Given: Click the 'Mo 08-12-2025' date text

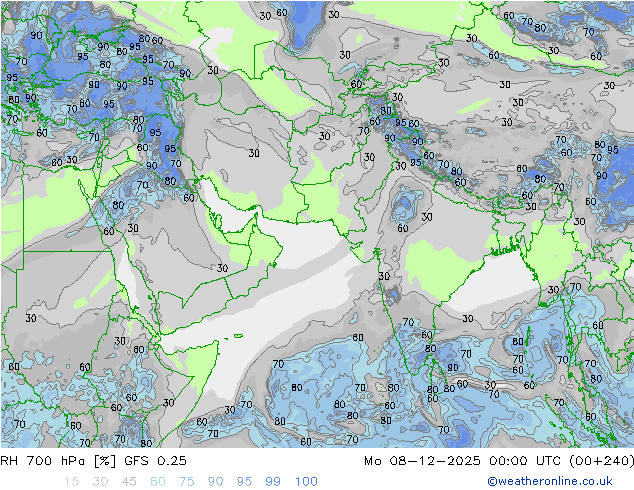Looking at the screenshot, I should click(423, 461).
